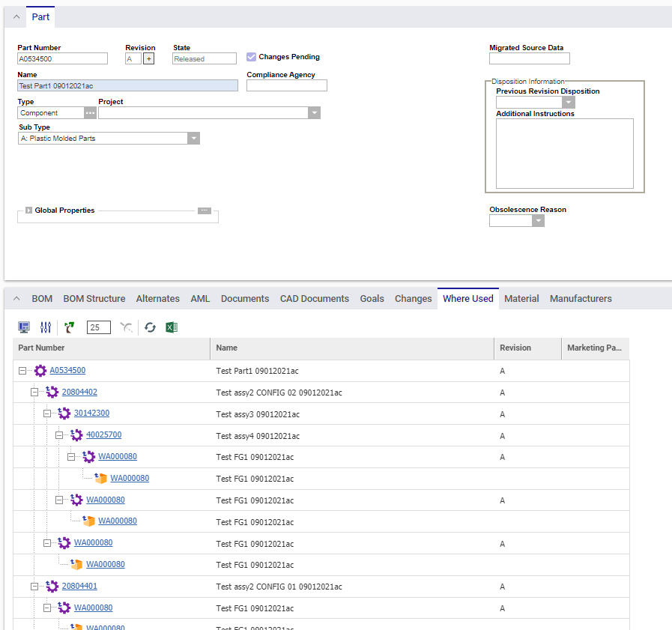Open part link 30142300
Screen dimensions: 672x630
(91, 414)
